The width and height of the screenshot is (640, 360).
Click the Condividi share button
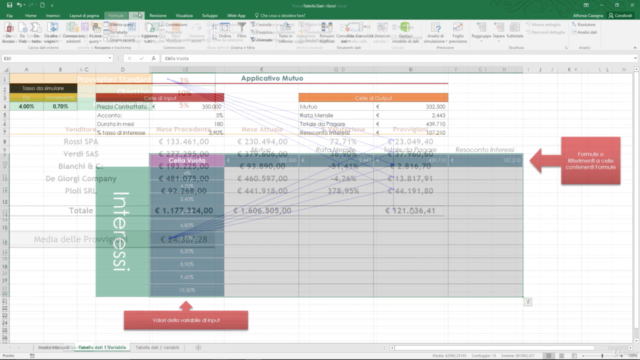tap(620, 16)
